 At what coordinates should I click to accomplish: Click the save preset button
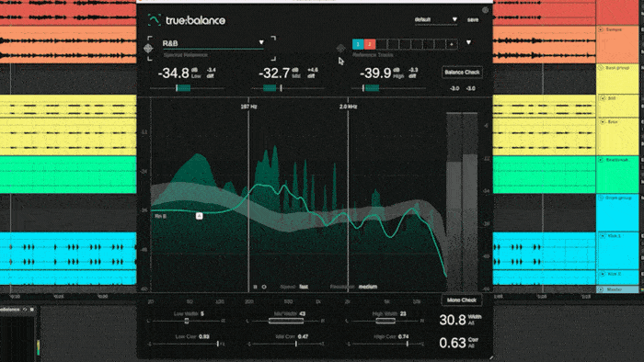tap(473, 19)
